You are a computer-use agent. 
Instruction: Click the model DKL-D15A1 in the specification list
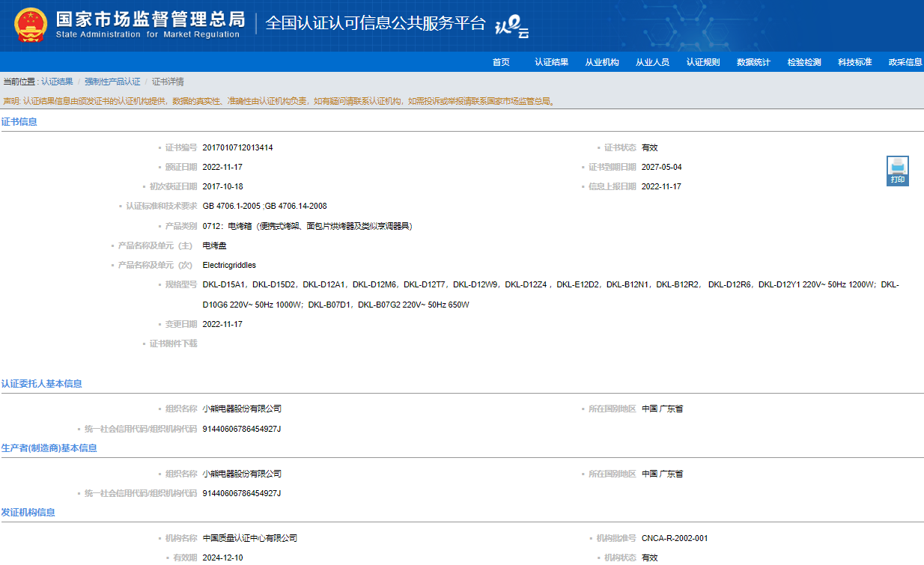[224, 284]
